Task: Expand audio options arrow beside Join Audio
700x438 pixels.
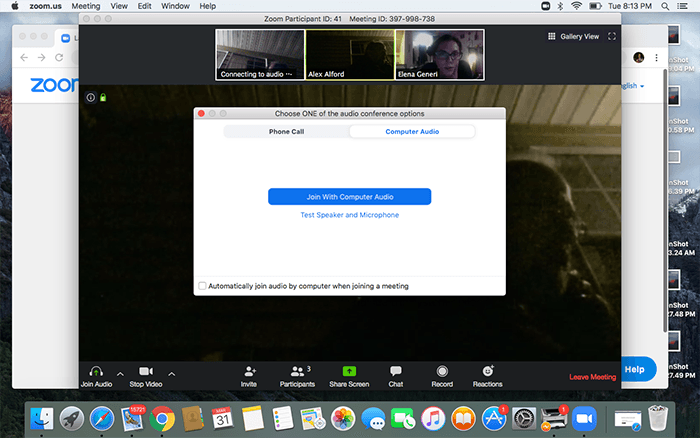Action: [x=120, y=374]
